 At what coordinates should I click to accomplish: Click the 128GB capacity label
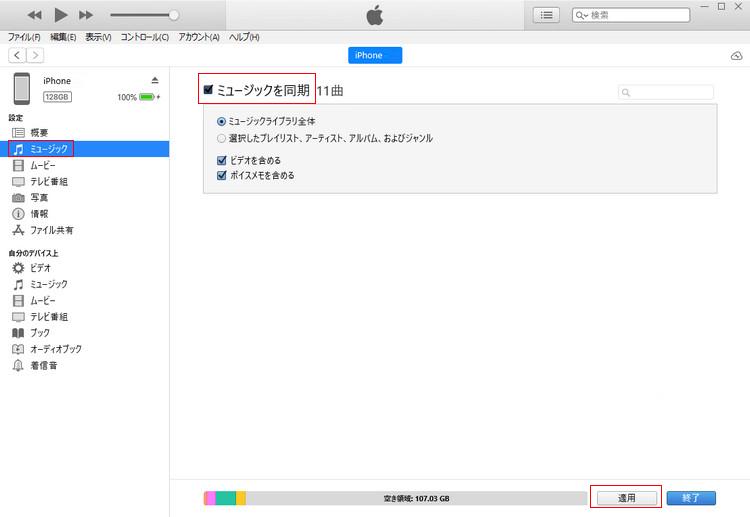[57, 97]
